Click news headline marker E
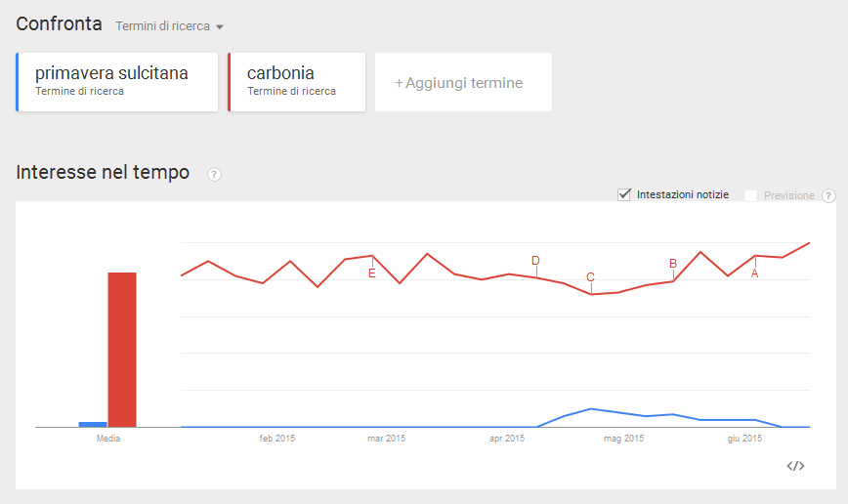The image size is (848, 504). pyautogui.click(x=371, y=273)
